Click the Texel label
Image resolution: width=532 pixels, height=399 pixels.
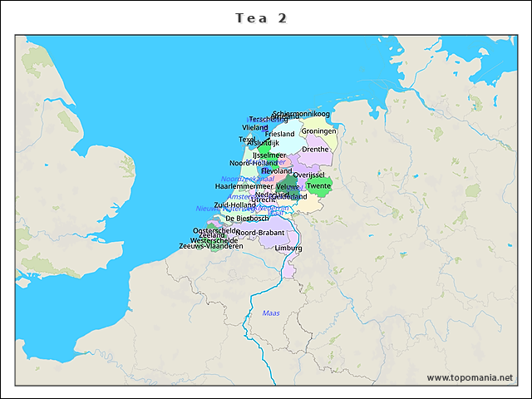coord(248,139)
